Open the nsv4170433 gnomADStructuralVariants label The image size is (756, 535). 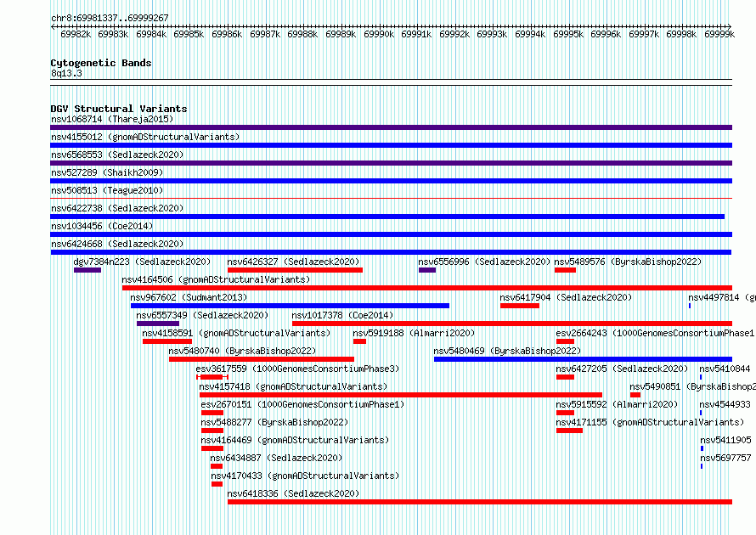click(305, 476)
